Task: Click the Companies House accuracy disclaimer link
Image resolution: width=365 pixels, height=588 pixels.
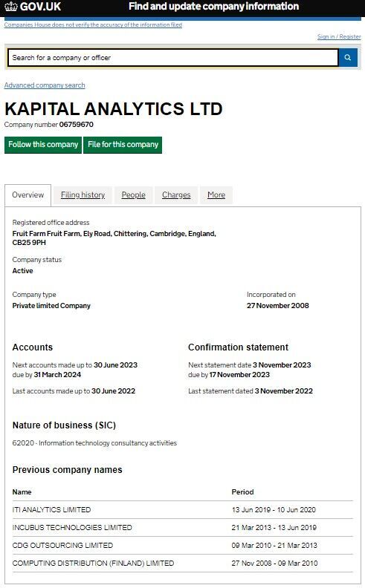Action: pos(93,24)
